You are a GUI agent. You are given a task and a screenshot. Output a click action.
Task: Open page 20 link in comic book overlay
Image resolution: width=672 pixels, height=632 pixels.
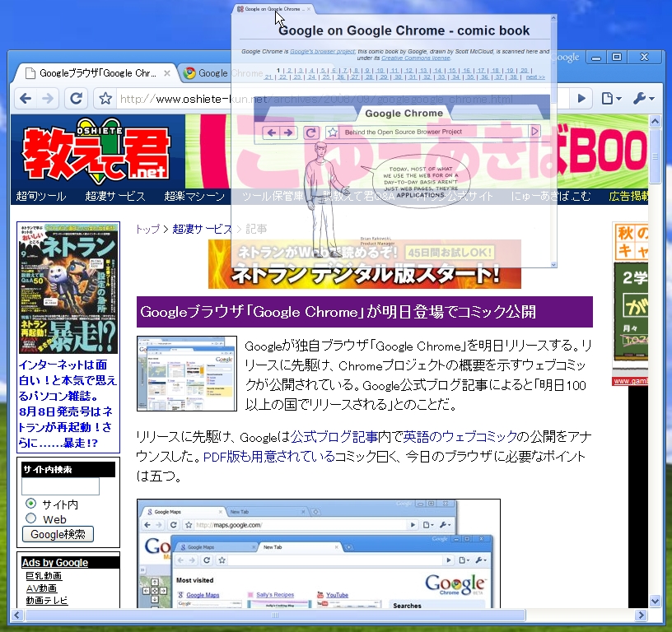click(x=524, y=70)
